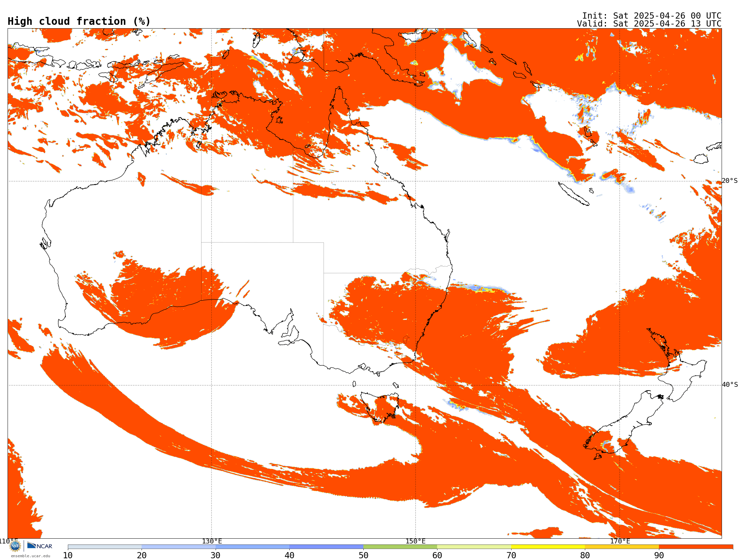Click the colorbar tick label 20
The image size is (744, 560).
142,556
